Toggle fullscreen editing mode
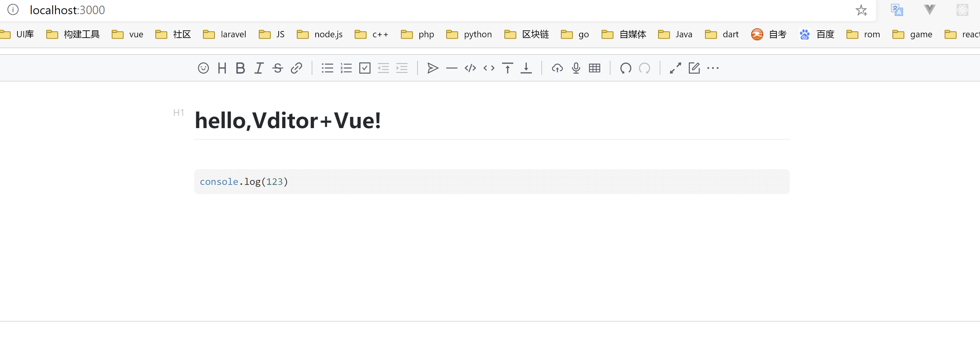 point(675,68)
